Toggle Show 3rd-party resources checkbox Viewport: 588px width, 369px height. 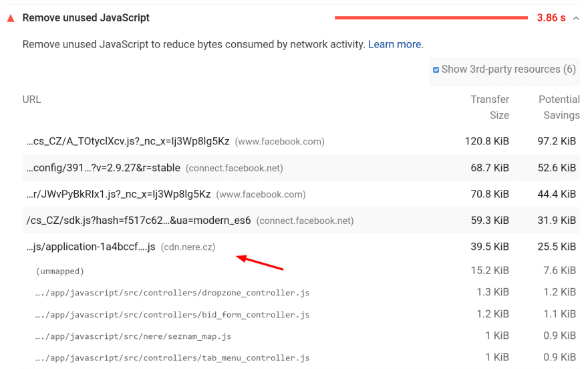coord(436,70)
